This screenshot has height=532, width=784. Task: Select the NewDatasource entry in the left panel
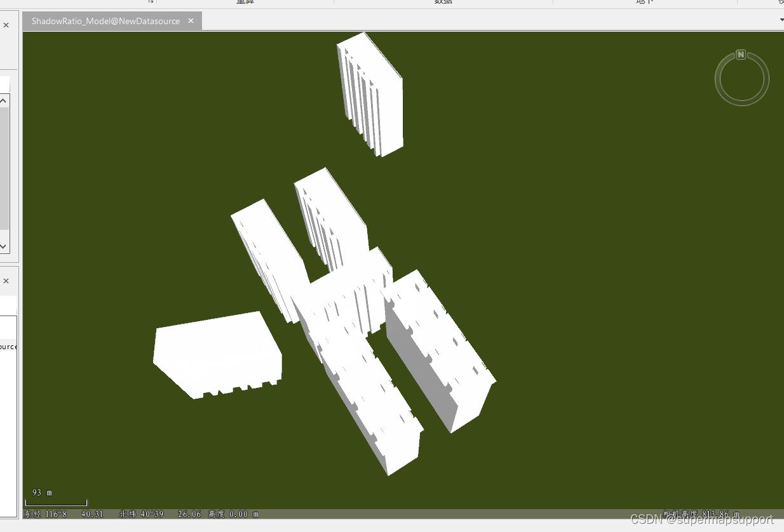pyautogui.click(x=8, y=347)
